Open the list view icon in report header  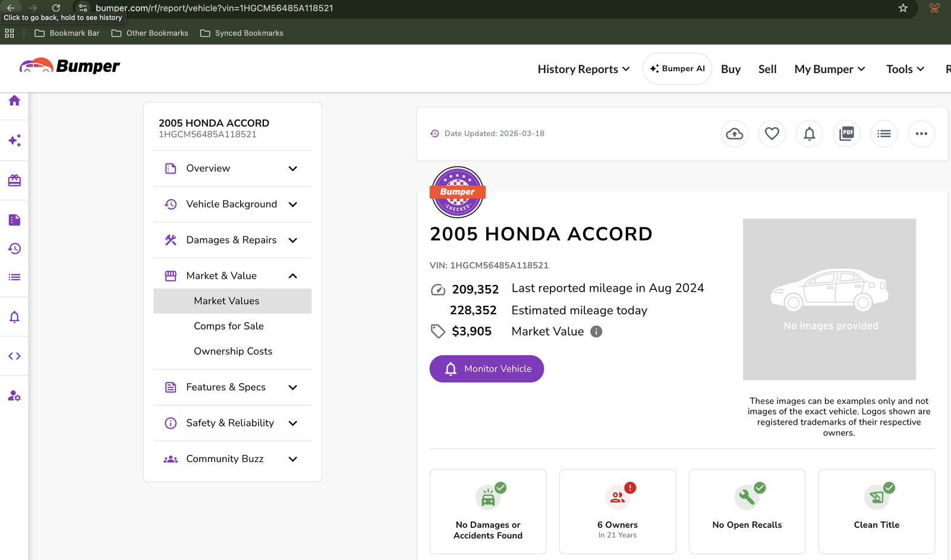884,134
